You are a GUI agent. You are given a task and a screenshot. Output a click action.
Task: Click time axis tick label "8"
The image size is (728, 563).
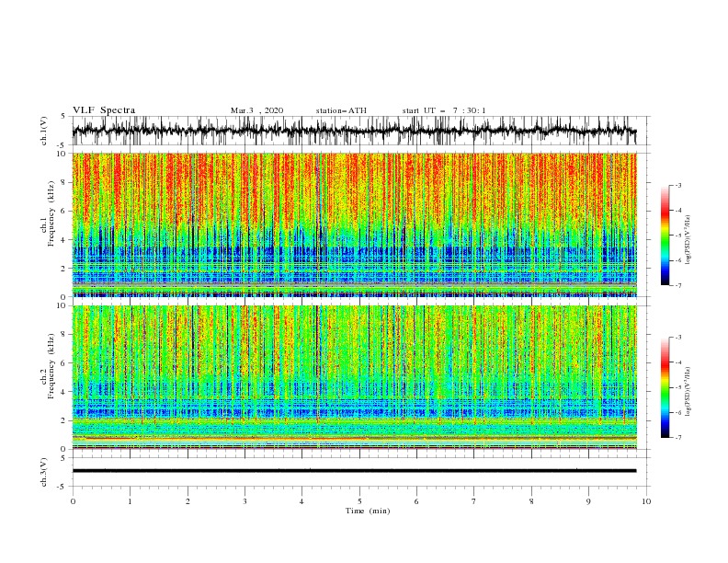point(531,501)
